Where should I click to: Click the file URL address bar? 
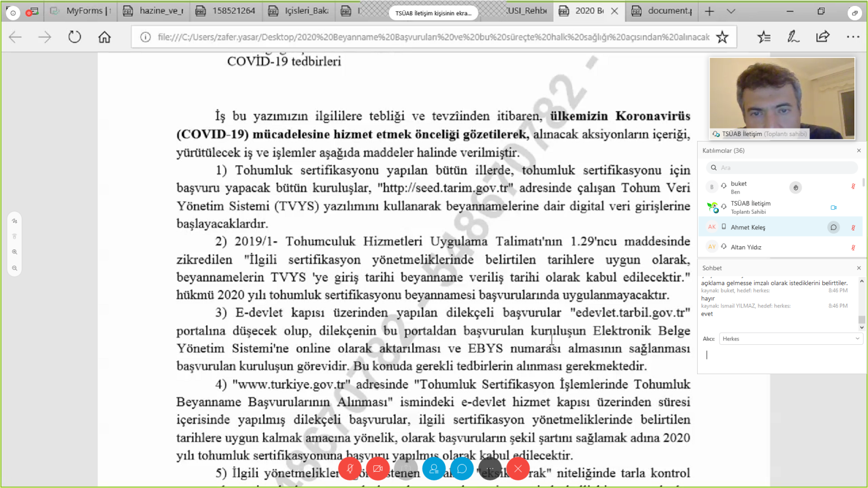click(433, 37)
